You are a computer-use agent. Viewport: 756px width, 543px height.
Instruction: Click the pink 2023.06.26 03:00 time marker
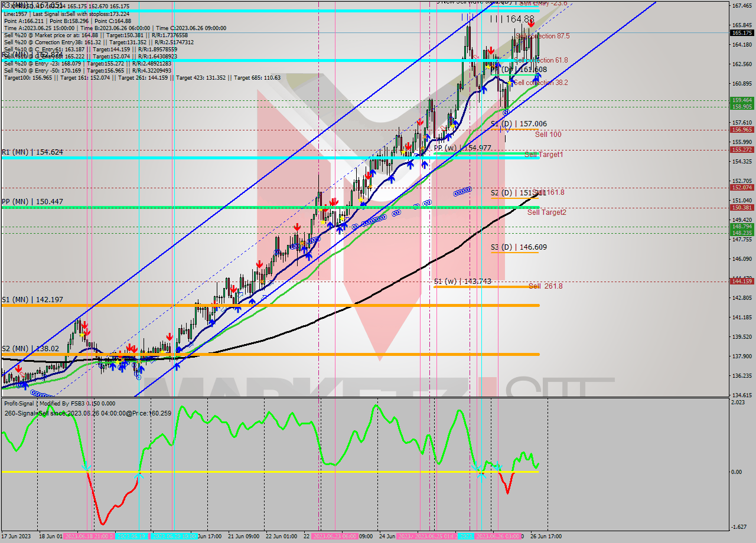pos(497,537)
